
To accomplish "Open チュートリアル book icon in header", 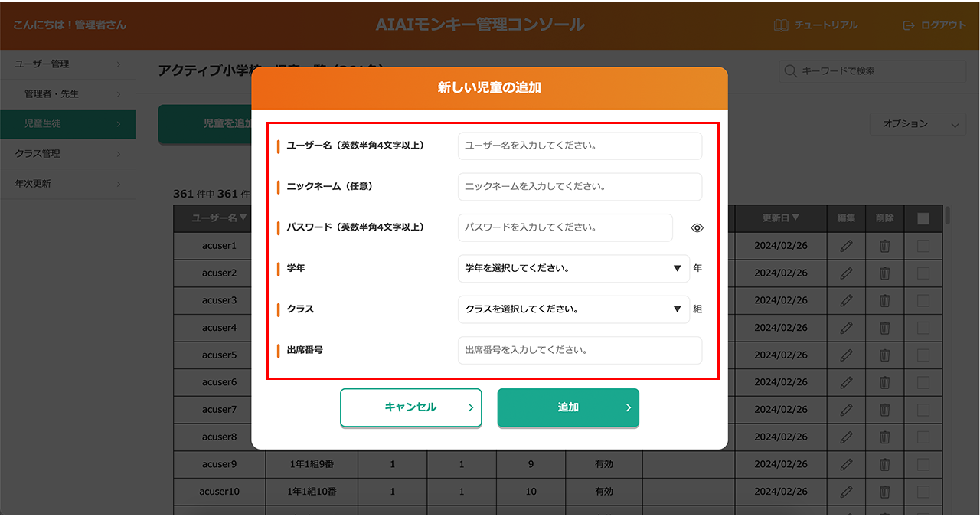I will coord(781,25).
